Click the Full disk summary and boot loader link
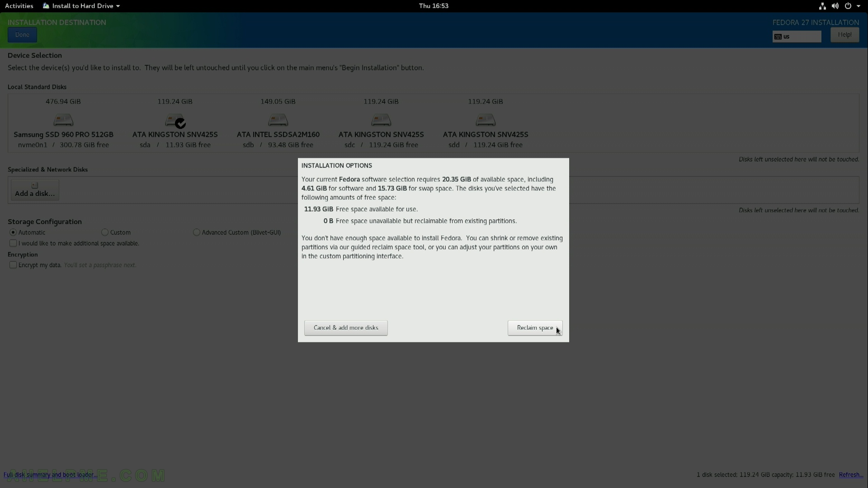This screenshot has width=868, height=488. pos(50,475)
